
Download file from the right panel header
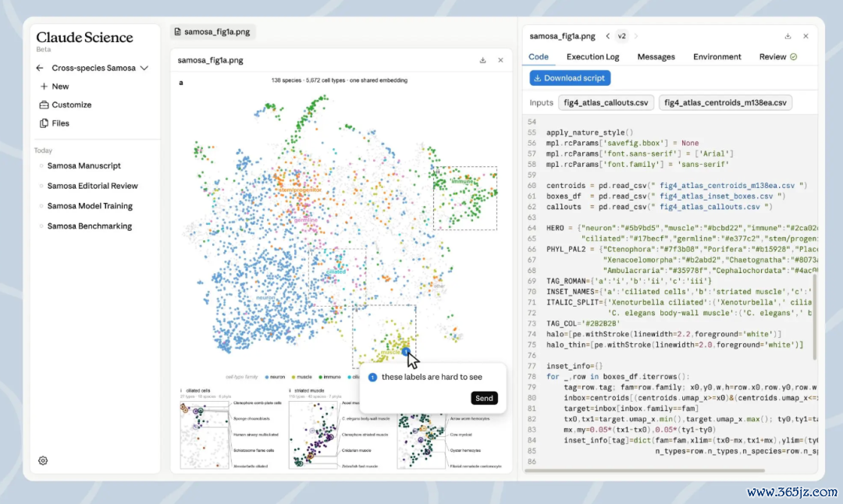click(x=788, y=36)
